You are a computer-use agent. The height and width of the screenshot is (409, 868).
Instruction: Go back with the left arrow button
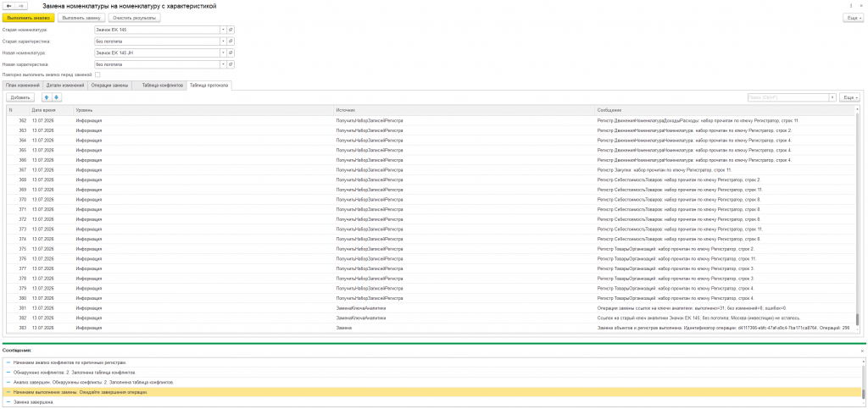[x=8, y=6]
